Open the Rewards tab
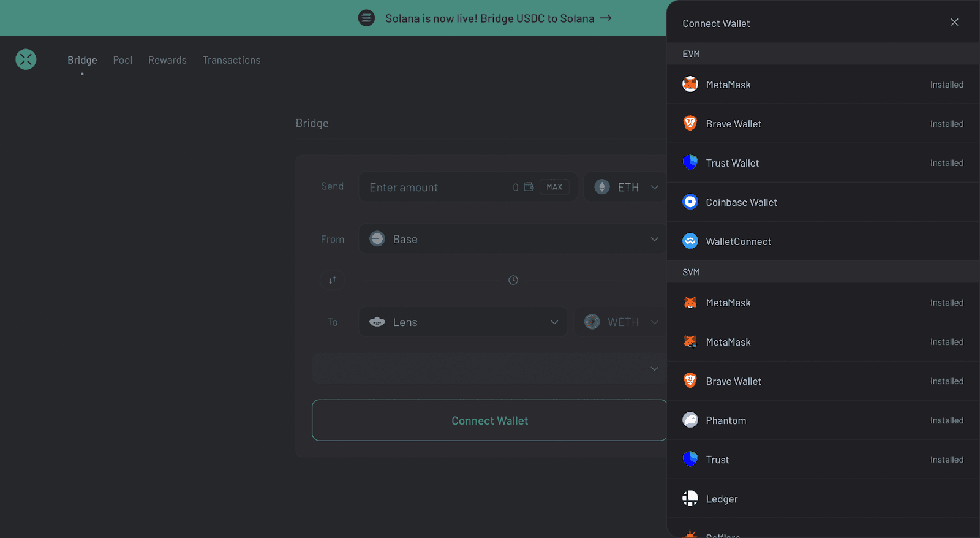The image size is (980, 538). [167, 60]
